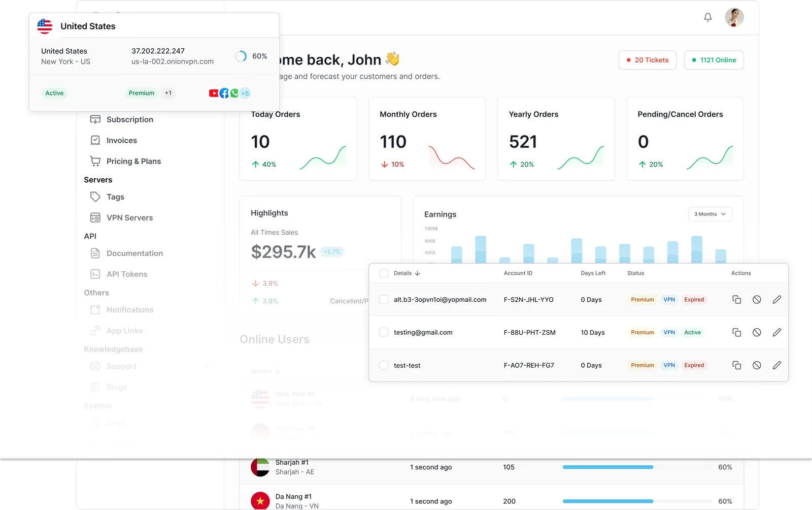Image resolution: width=812 pixels, height=510 pixels.
Task: Edit the testing@gmail.com row
Action: tap(776, 332)
